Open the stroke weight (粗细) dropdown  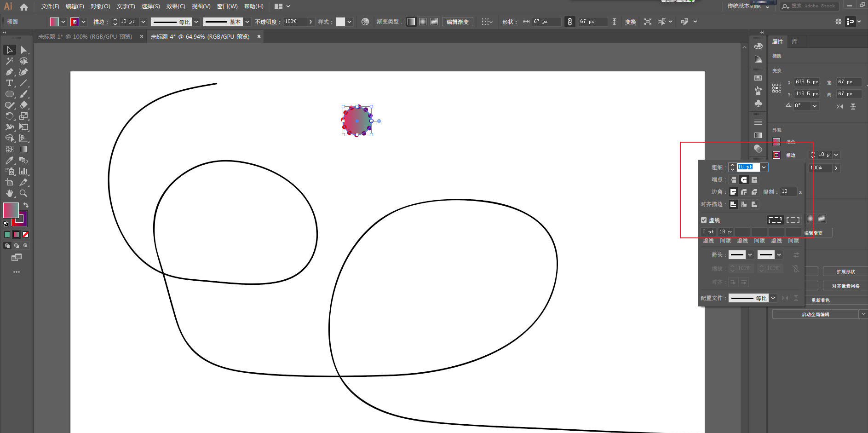[x=764, y=167]
